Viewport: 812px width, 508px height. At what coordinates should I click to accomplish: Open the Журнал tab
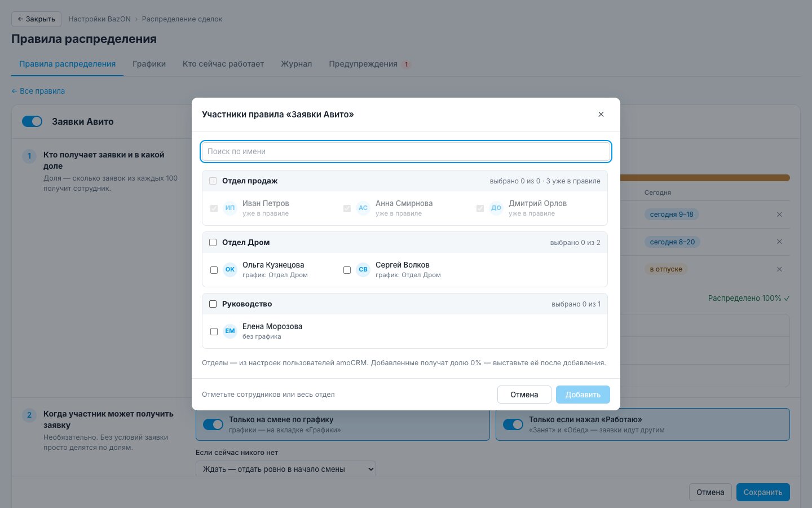coord(297,64)
